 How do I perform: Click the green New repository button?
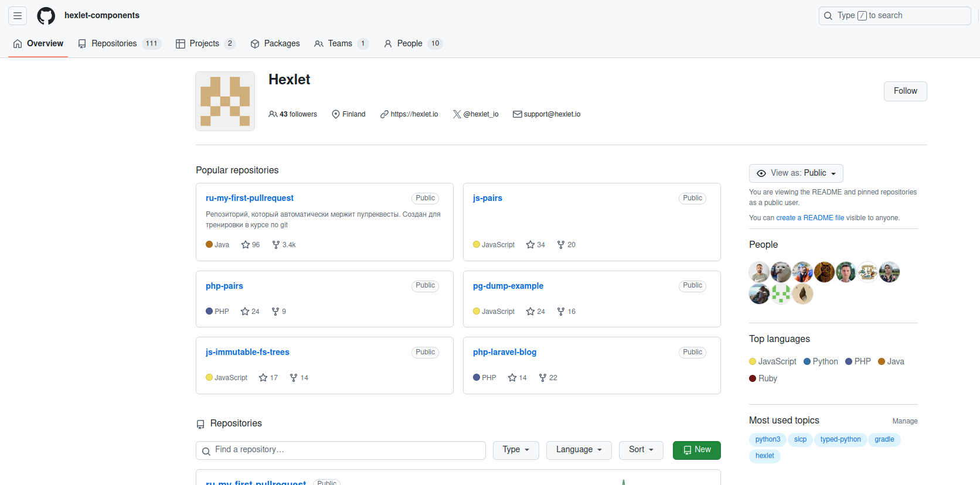pyautogui.click(x=697, y=450)
